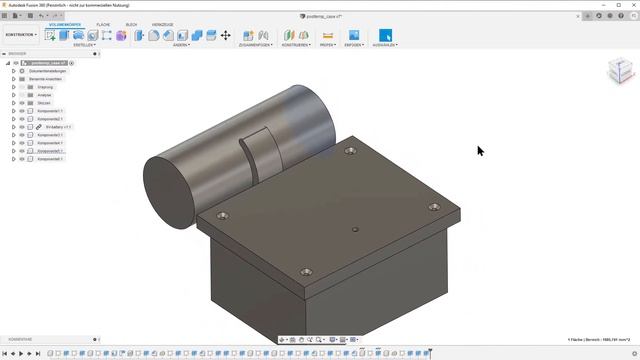This screenshot has height=360, width=640.
Task: Select the purple Create Form tool
Action: 121,36
